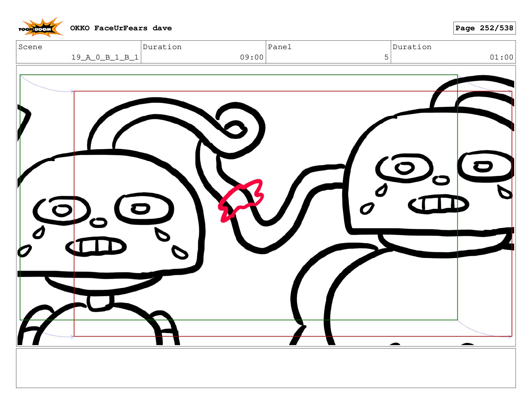Click the 'Scene' header label
This screenshot has width=532, height=412.
[x=30, y=47]
